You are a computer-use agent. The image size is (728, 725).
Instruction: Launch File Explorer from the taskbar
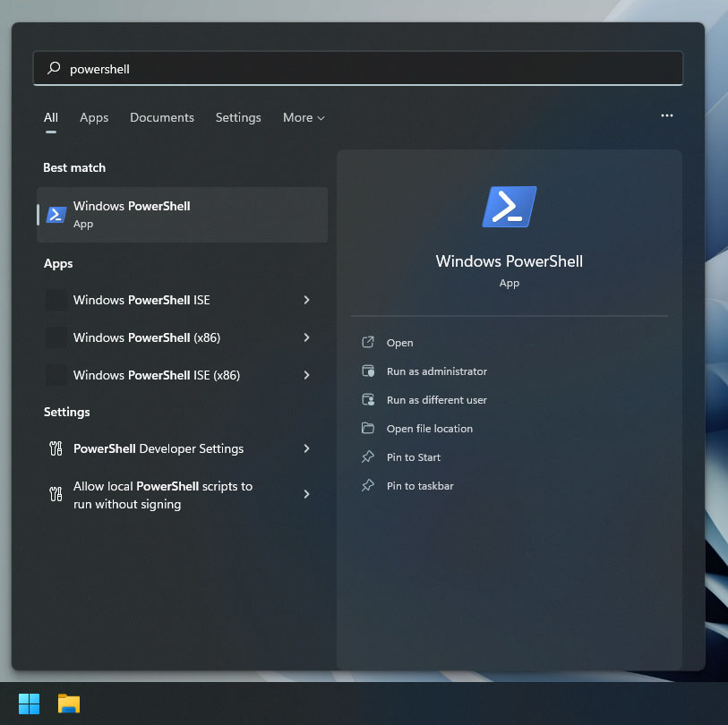click(x=68, y=704)
